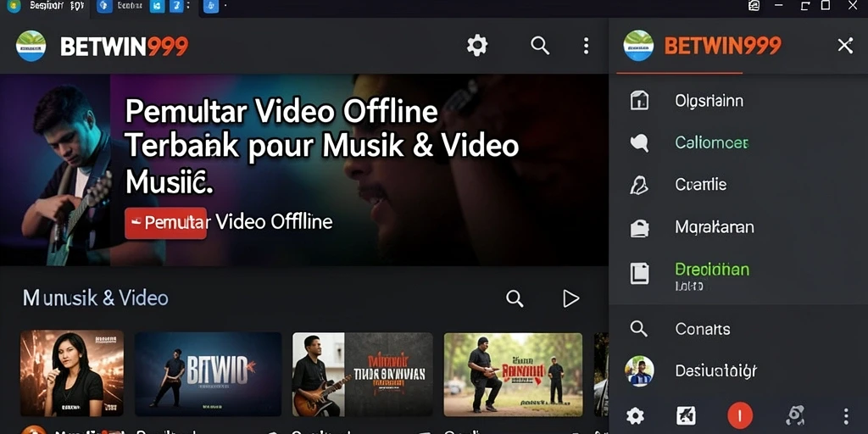
Task: Close the BETWIN999 side panel
Action: coord(845,46)
